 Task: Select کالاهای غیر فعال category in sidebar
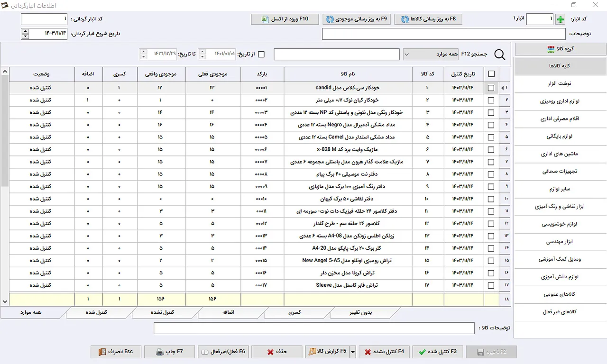[561, 312]
